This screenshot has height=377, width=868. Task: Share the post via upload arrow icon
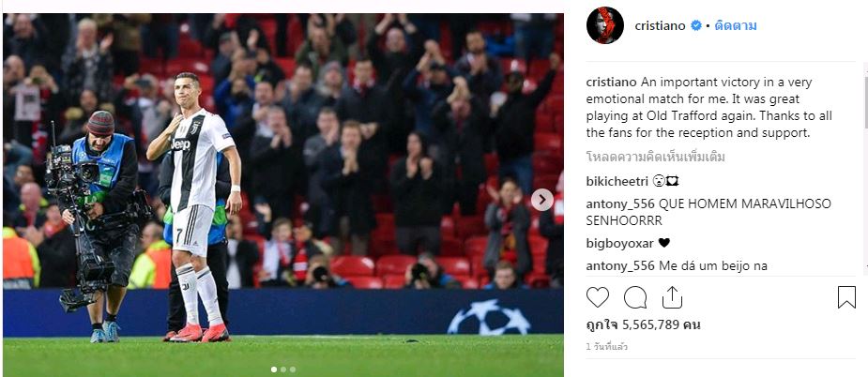[x=672, y=297]
